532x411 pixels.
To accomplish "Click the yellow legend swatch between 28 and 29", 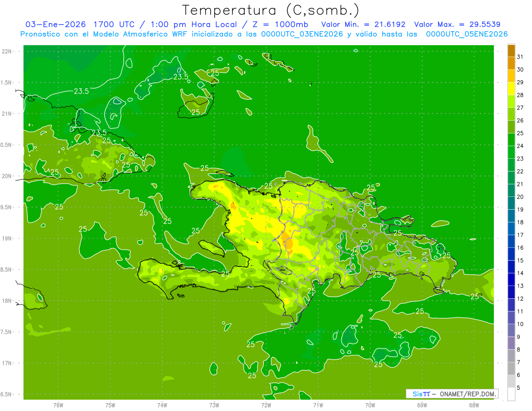I will (511, 89).
